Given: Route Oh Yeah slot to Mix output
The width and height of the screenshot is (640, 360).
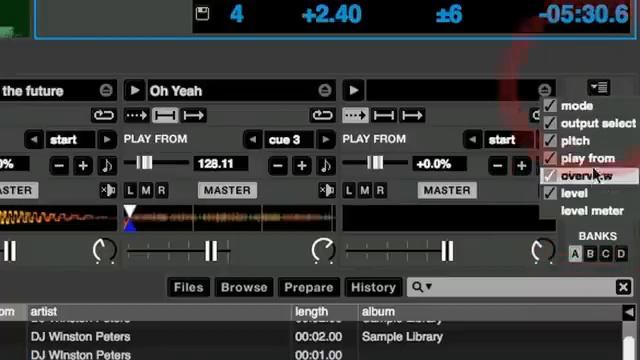Looking at the screenshot, I should (146, 191).
